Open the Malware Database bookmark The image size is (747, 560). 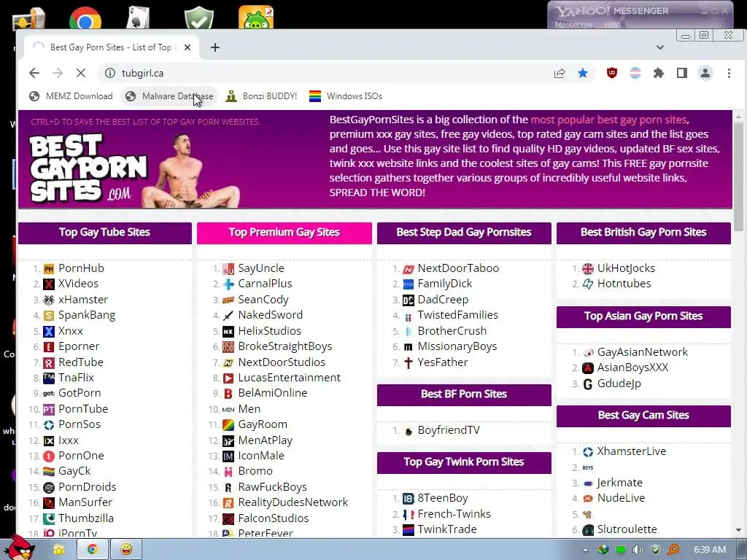169,96
